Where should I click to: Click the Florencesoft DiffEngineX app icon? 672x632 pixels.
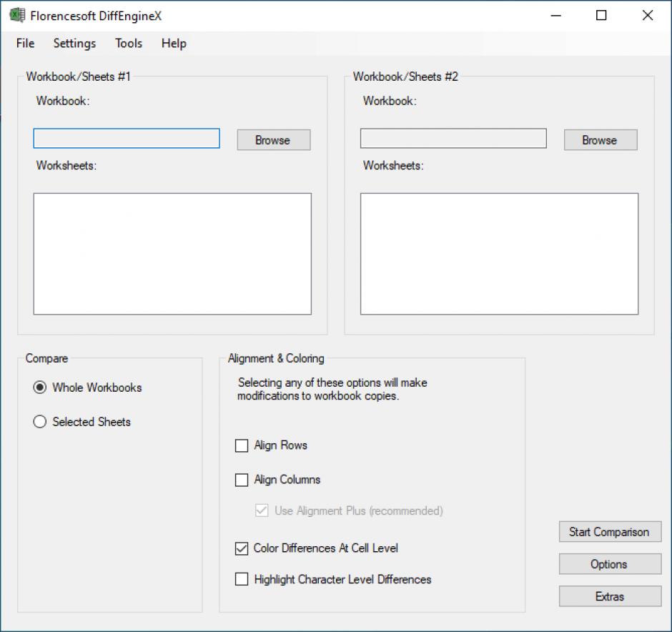17,16
